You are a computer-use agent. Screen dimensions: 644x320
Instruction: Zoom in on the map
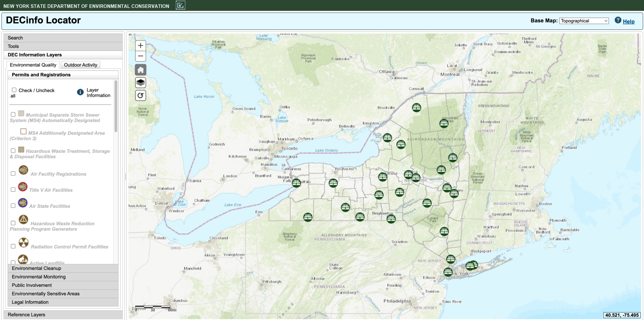point(141,46)
